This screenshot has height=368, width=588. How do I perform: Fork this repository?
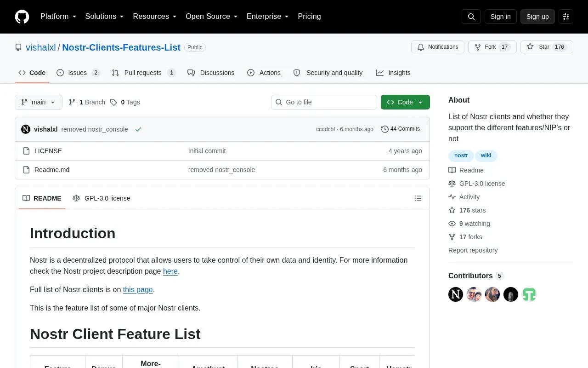(x=492, y=47)
